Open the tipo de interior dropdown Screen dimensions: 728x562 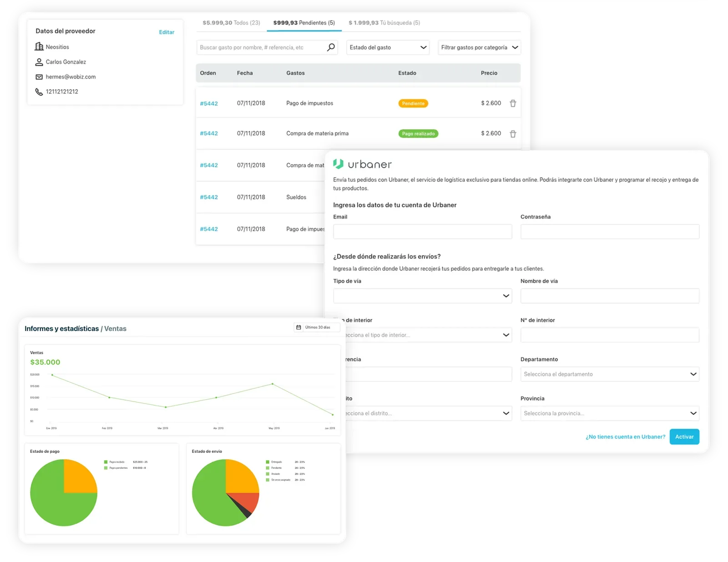[429, 335]
